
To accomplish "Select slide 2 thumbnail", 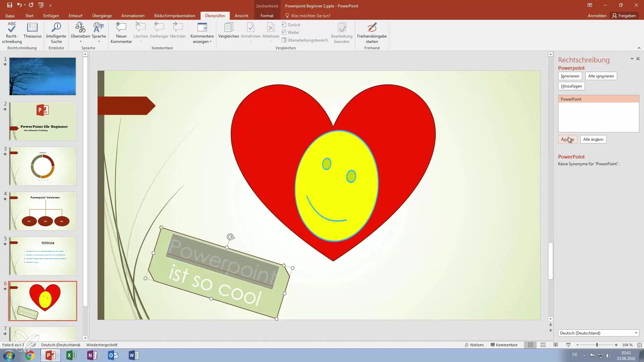I will coord(43,121).
